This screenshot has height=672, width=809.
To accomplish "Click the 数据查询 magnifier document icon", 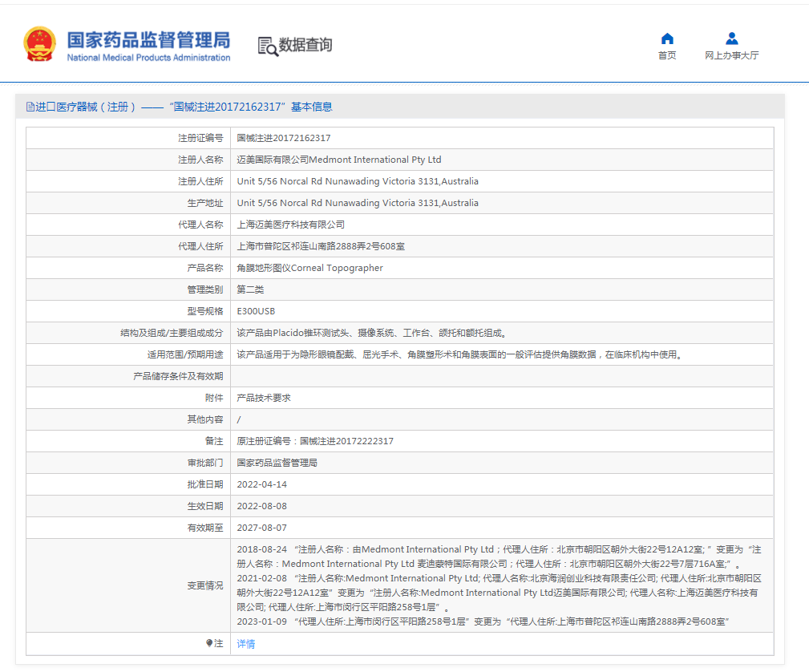I will click(x=267, y=46).
